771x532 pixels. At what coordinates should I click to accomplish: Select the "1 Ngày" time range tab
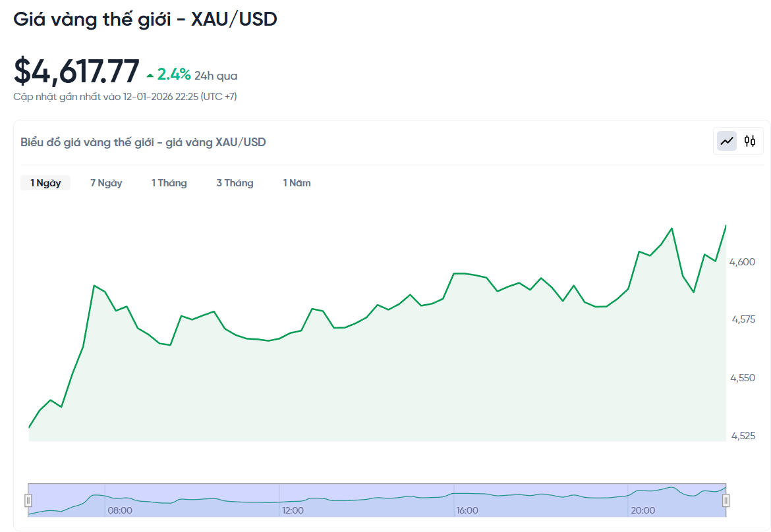click(45, 182)
